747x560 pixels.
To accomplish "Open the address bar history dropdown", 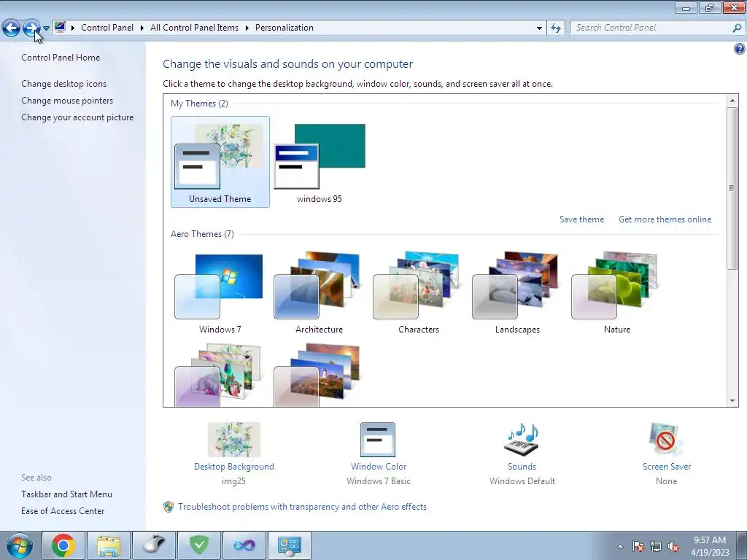I will coord(539,28).
